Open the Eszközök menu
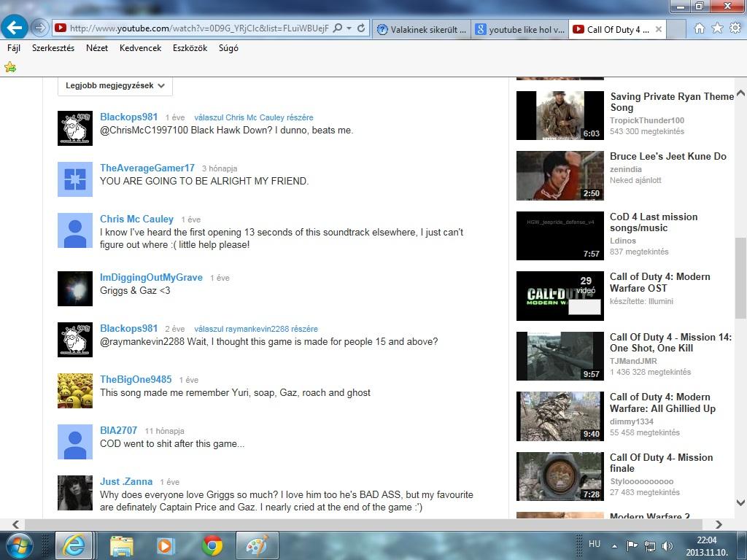Image resolution: width=747 pixels, height=560 pixels. pyautogui.click(x=190, y=48)
